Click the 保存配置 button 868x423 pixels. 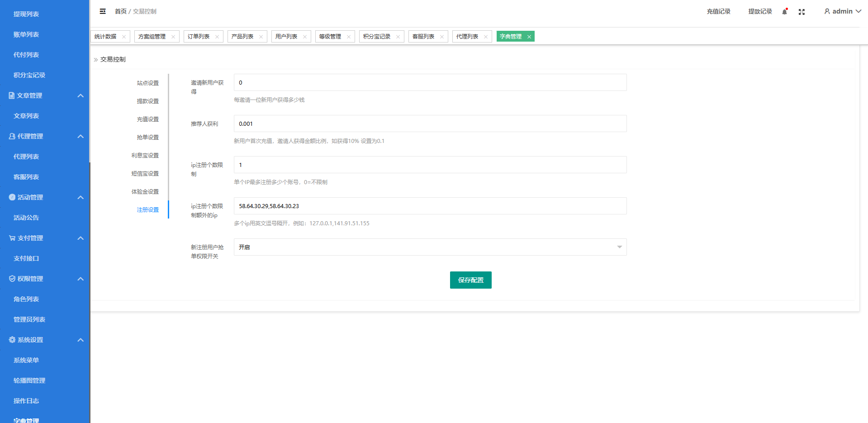(x=470, y=280)
